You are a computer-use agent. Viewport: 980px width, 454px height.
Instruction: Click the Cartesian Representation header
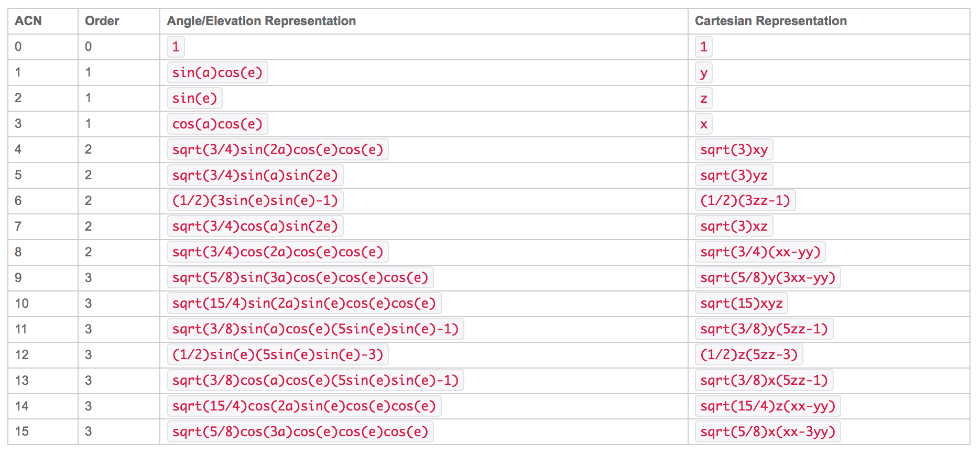770,21
